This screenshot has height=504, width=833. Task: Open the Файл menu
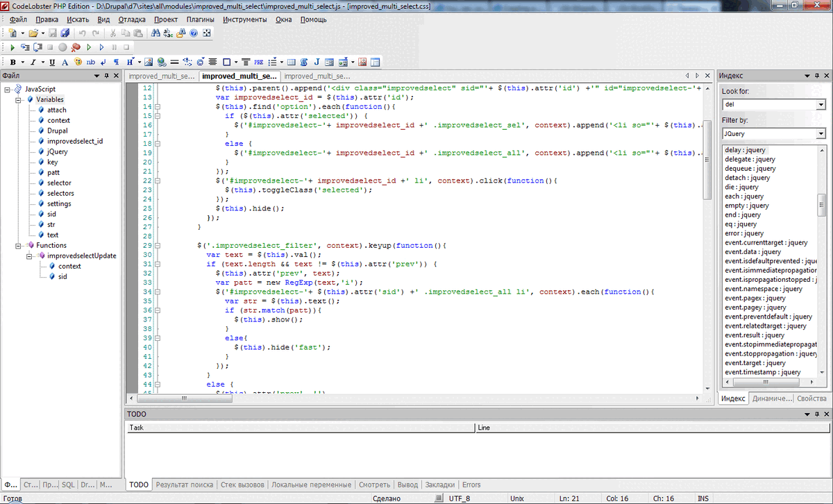[x=19, y=19]
